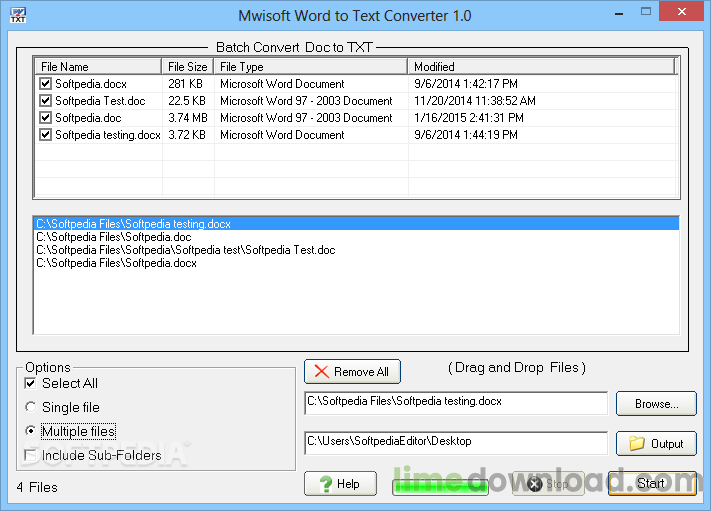Screen dimensions: 711x511
Task: Select the Multiple files radio option
Action: pos(31,432)
